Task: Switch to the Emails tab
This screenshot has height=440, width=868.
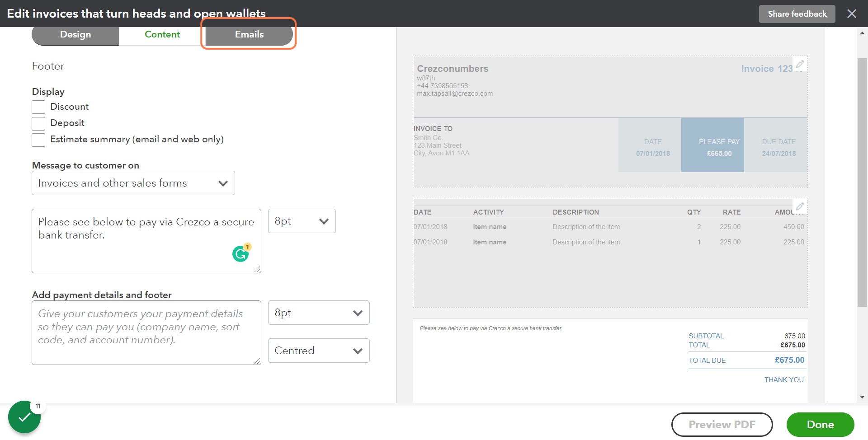Action: point(249,34)
